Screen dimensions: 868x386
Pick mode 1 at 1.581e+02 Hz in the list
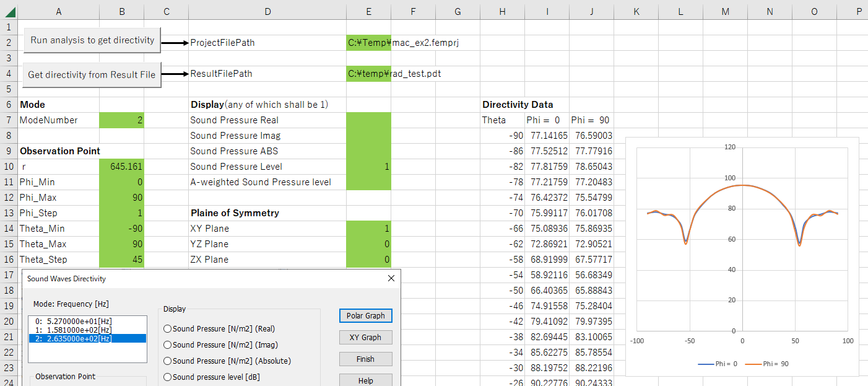pos(73,330)
